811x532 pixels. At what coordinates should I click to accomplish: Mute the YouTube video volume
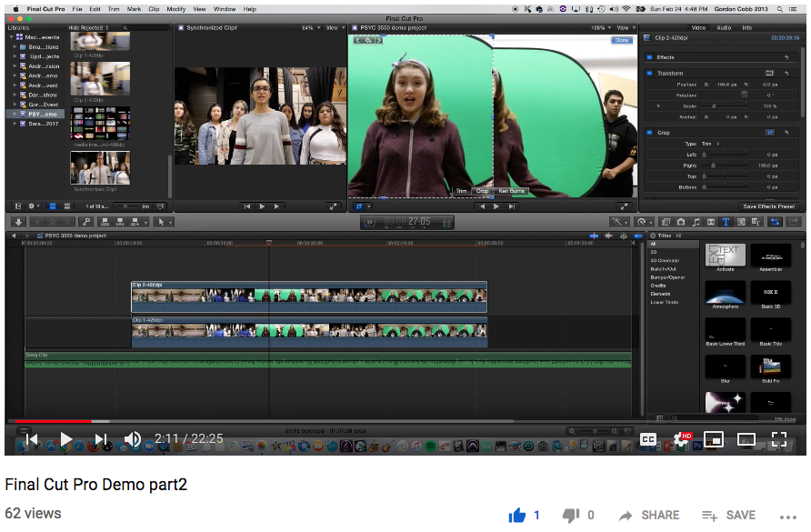[133, 440]
